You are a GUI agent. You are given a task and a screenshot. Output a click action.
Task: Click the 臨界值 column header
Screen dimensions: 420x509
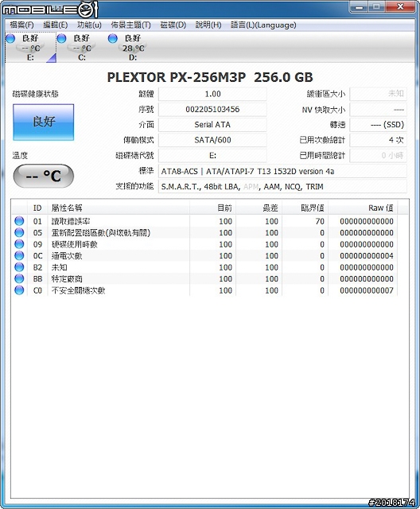[305, 208]
